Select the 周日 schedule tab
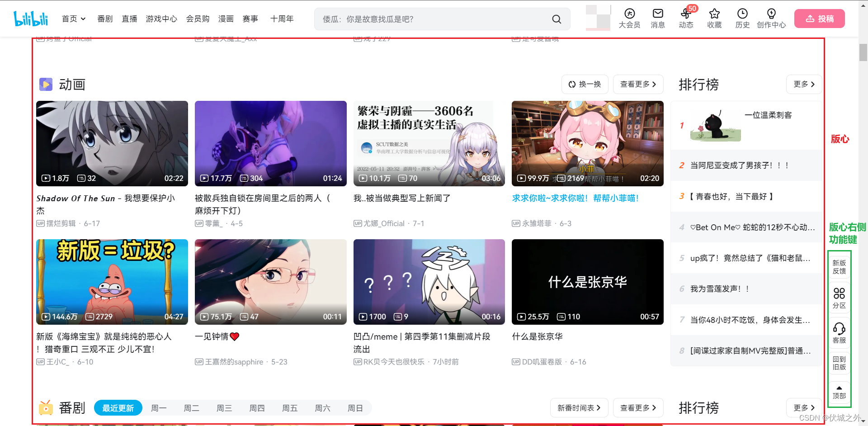Image resolution: width=868 pixels, height=426 pixels. pos(355,408)
